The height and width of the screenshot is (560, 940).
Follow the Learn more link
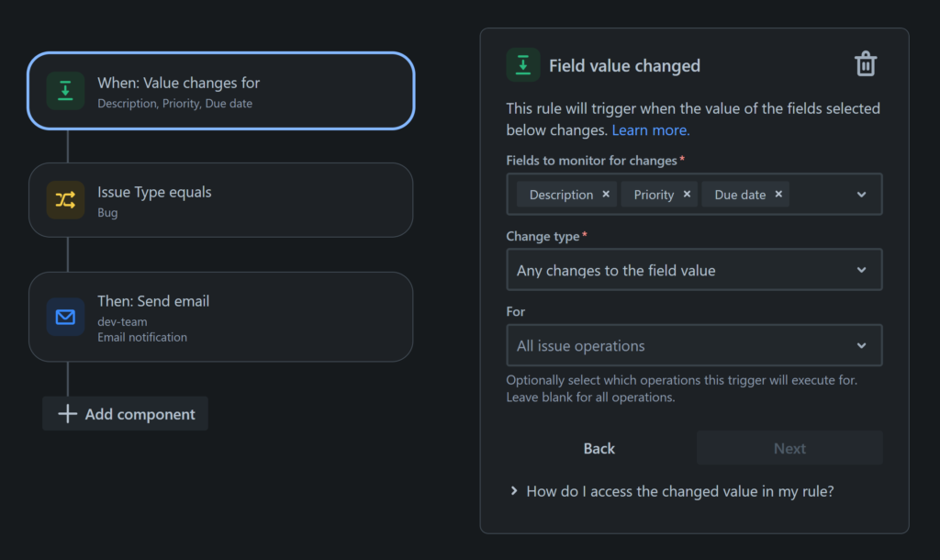tap(650, 129)
